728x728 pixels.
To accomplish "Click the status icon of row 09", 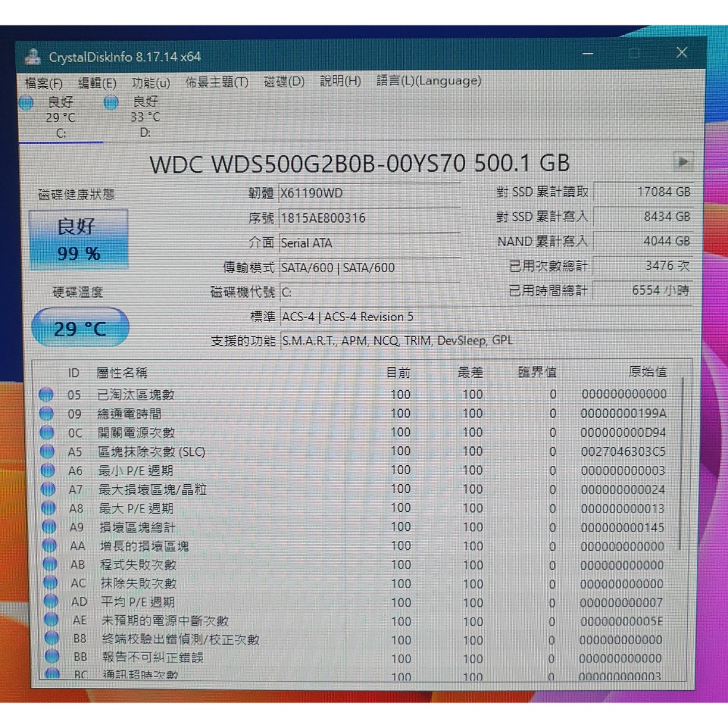I will [47, 414].
